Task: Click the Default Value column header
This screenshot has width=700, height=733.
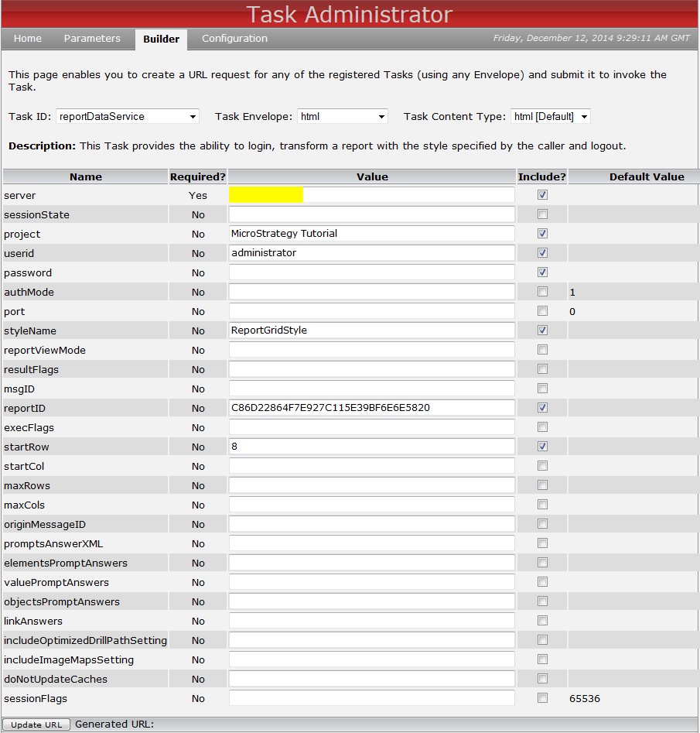Action: click(647, 176)
